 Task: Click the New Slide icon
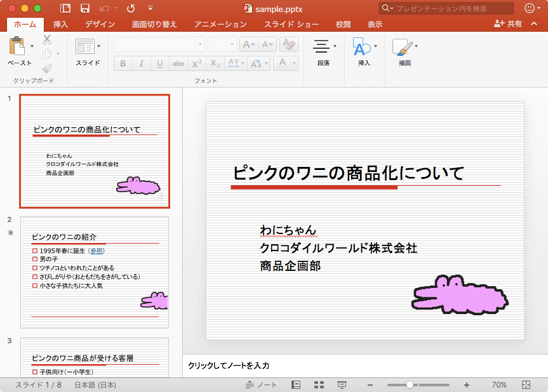[84, 46]
